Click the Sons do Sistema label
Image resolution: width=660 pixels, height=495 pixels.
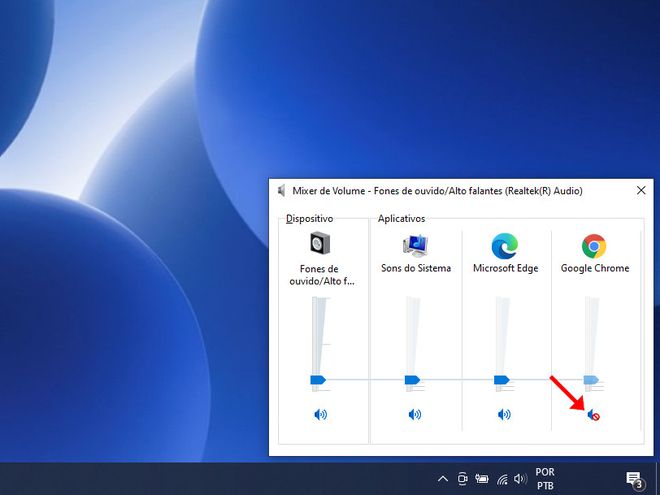point(416,268)
